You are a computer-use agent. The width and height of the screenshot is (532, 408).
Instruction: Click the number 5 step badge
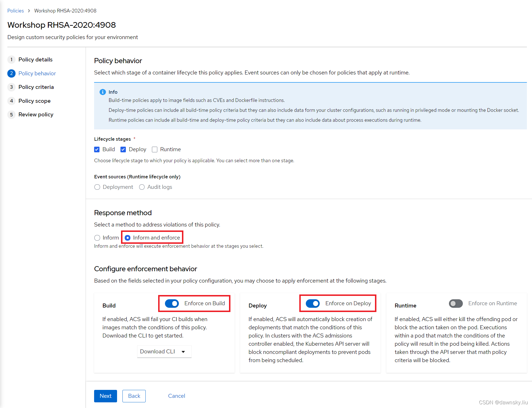[x=11, y=114]
